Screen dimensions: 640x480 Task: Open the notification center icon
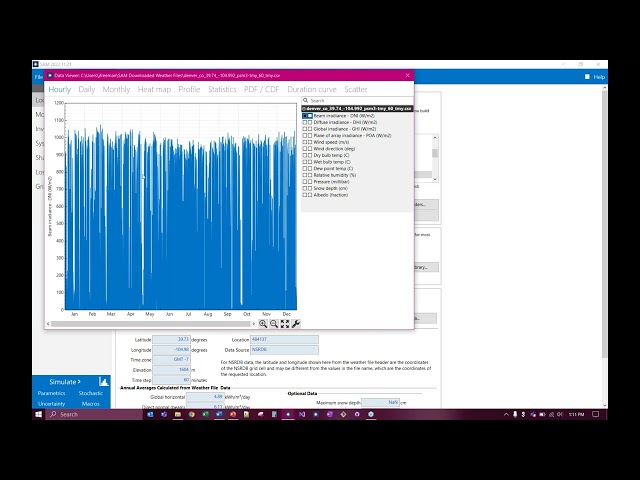(596, 414)
